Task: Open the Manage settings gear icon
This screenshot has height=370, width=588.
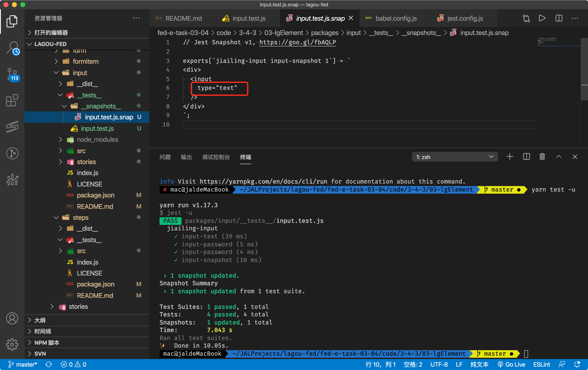Action: 12,344
